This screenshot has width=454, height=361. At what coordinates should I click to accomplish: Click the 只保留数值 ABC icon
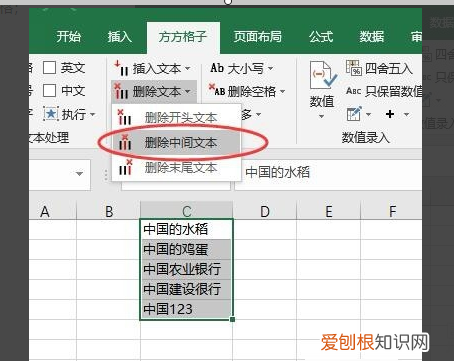tap(354, 90)
